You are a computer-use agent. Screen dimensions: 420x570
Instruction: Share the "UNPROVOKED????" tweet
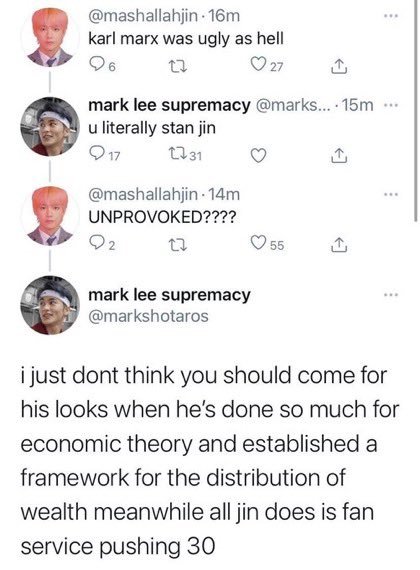click(339, 245)
